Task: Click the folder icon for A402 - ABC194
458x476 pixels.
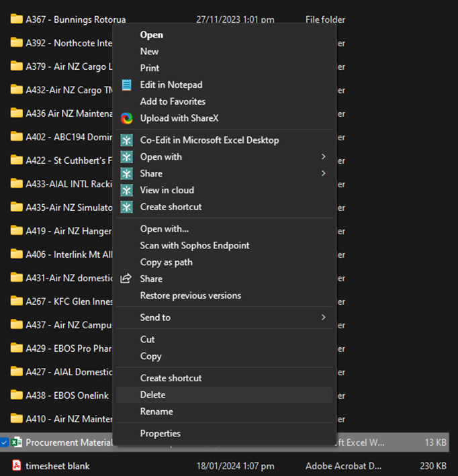Action: [x=16, y=136]
